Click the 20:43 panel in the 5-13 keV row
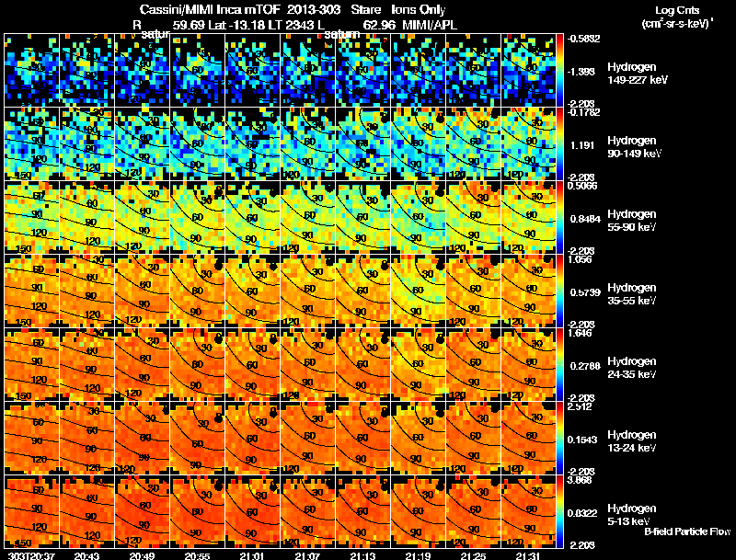This screenshot has height=560, width=736. pyautogui.click(x=86, y=511)
